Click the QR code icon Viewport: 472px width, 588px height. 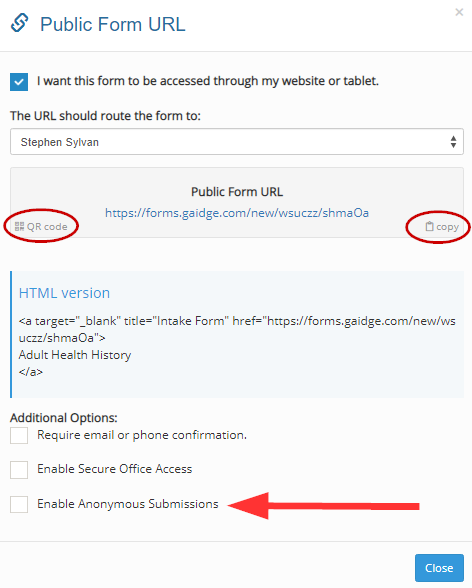[19, 226]
